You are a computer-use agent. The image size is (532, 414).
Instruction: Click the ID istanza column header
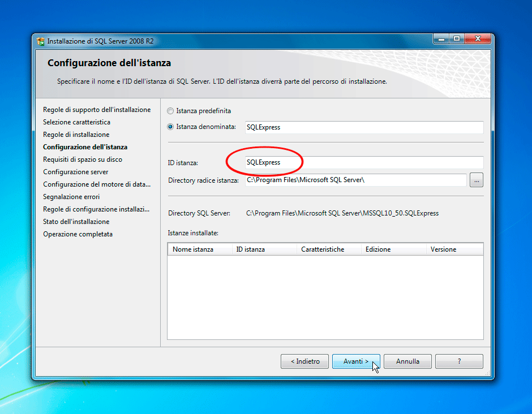264,249
